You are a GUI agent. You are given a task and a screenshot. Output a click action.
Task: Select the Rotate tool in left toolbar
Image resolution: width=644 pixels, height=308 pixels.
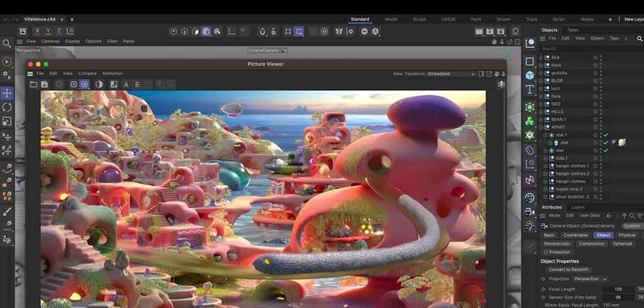tap(7, 107)
